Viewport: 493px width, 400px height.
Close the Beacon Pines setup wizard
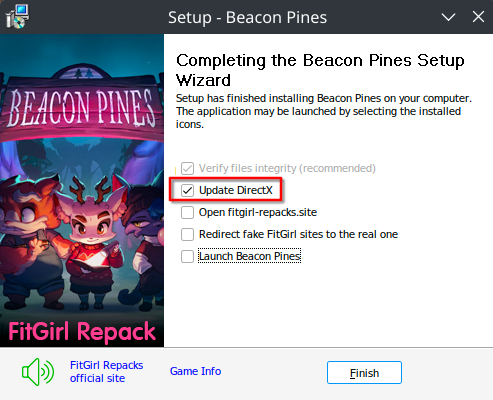click(x=478, y=17)
